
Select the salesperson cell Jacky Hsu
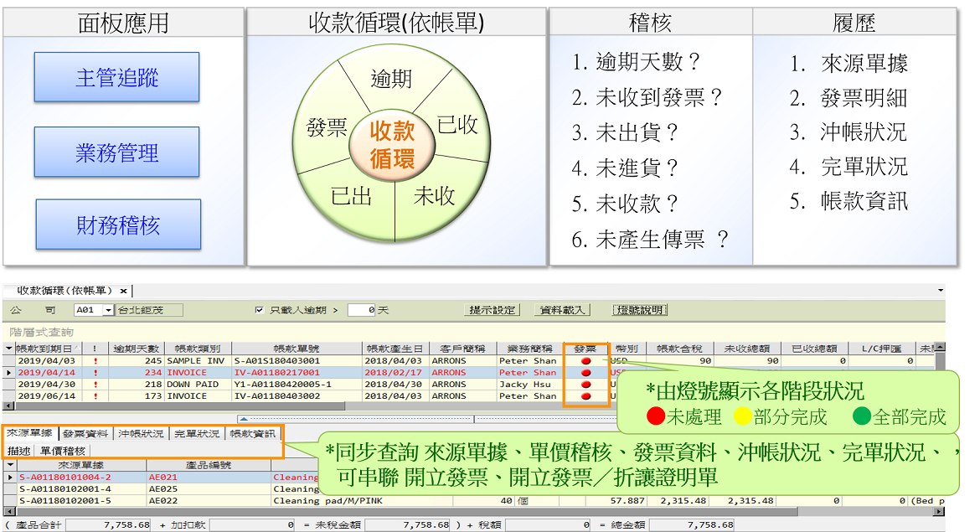(529, 385)
